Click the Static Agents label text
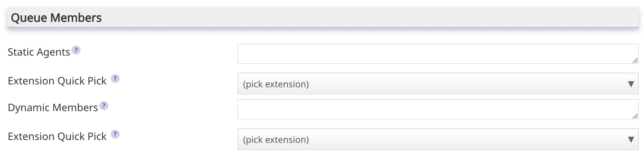Image resolution: width=644 pixels, height=156 pixels. [39, 52]
